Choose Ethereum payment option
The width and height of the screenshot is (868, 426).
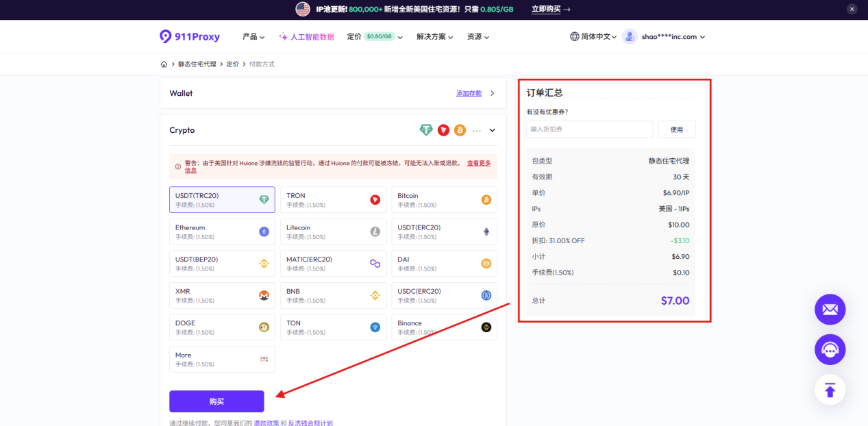click(x=222, y=231)
